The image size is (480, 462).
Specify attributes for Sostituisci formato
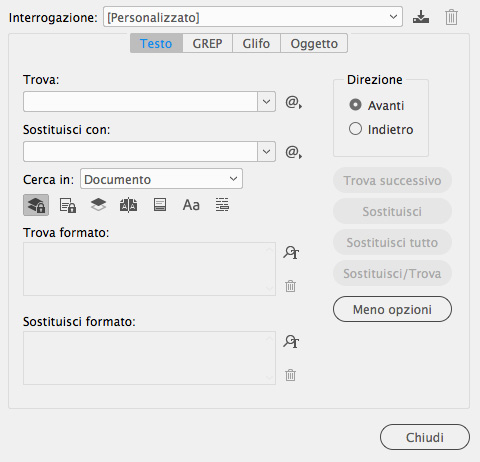pyautogui.click(x=291, y=341)
